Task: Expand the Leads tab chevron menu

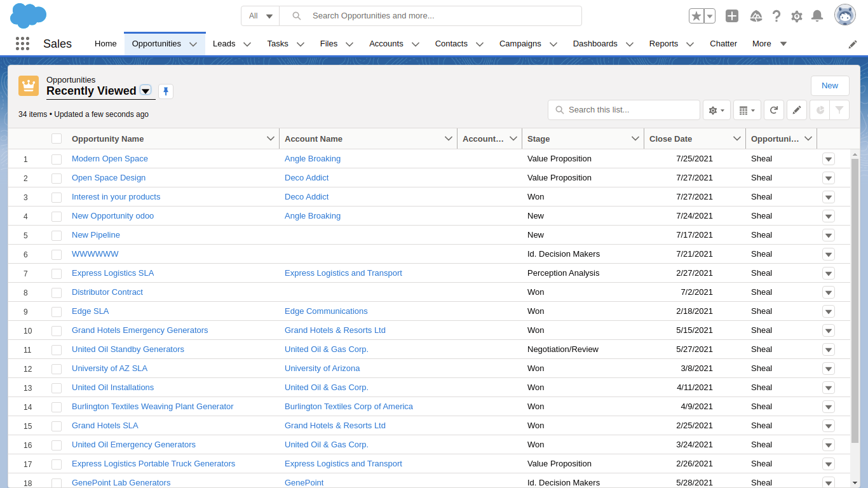Action: click(x=247, y=44)
